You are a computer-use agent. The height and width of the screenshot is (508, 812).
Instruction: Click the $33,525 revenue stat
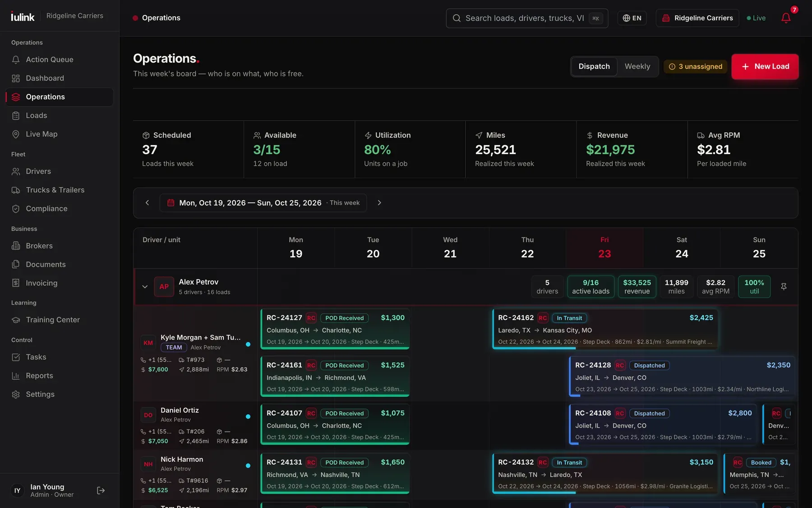coord(637,287)
